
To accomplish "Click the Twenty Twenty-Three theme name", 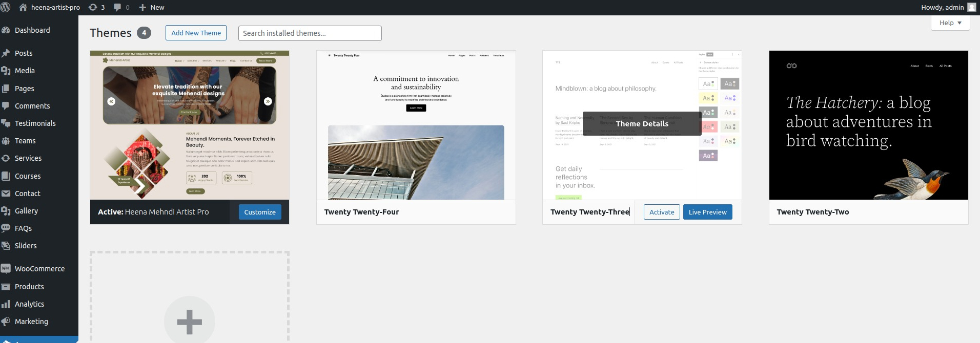I will tap(590, 212).
